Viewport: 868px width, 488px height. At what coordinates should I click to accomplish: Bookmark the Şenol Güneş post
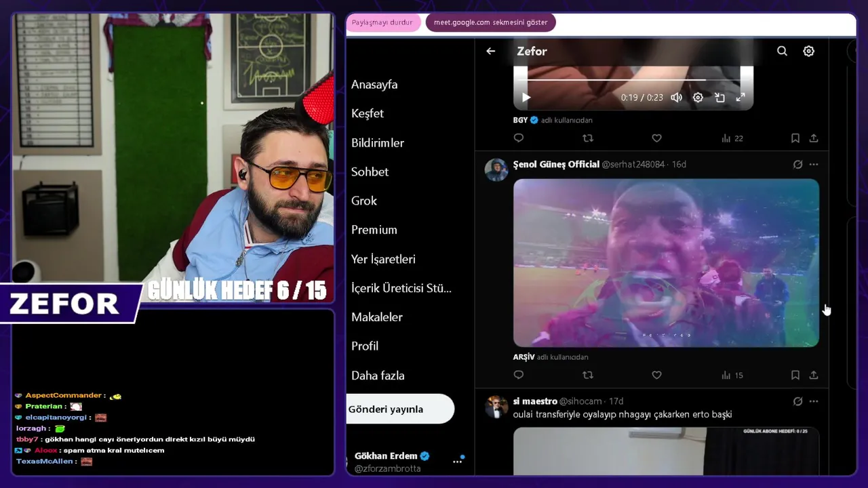pyautogui.click(x=795, y=375)
